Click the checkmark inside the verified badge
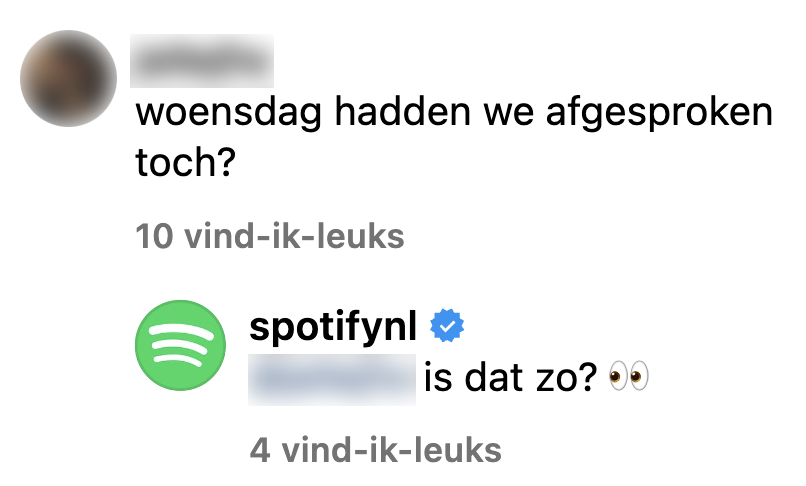 [x=447, y=326]
